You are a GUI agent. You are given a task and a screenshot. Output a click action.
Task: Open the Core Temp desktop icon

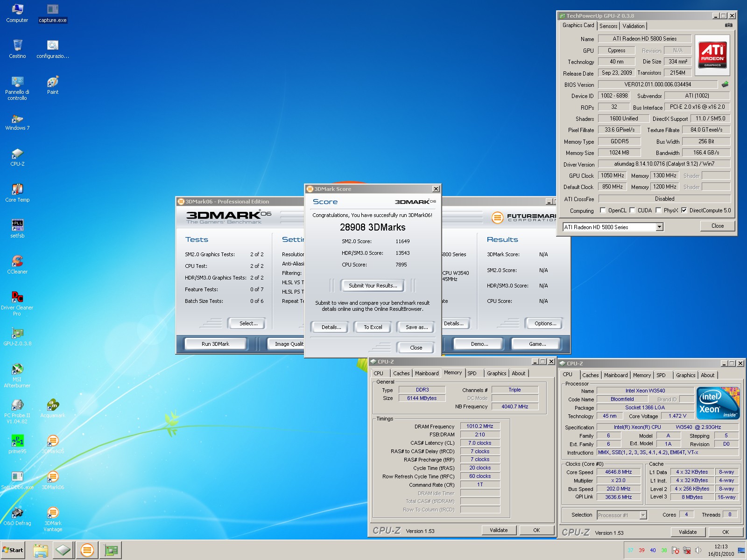[17, 193]
